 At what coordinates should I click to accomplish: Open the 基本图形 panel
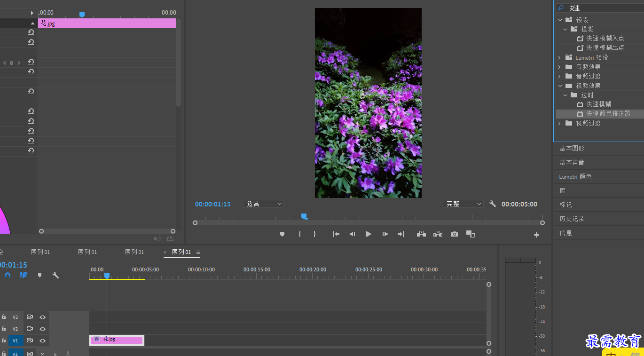pos(572,148)
